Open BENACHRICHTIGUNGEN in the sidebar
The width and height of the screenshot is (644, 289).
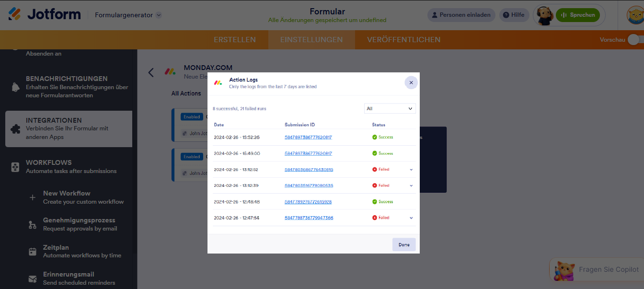pyautogui.click(x=77, y=86)
